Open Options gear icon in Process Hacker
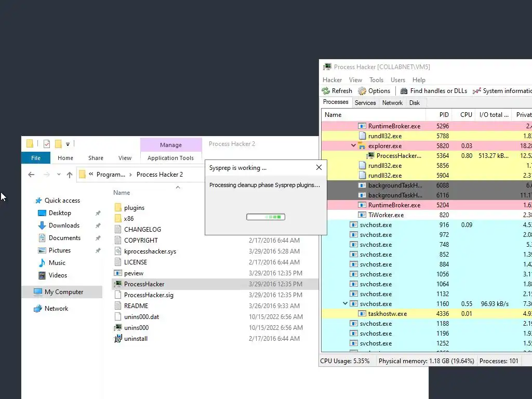 (x=362, y=90)
